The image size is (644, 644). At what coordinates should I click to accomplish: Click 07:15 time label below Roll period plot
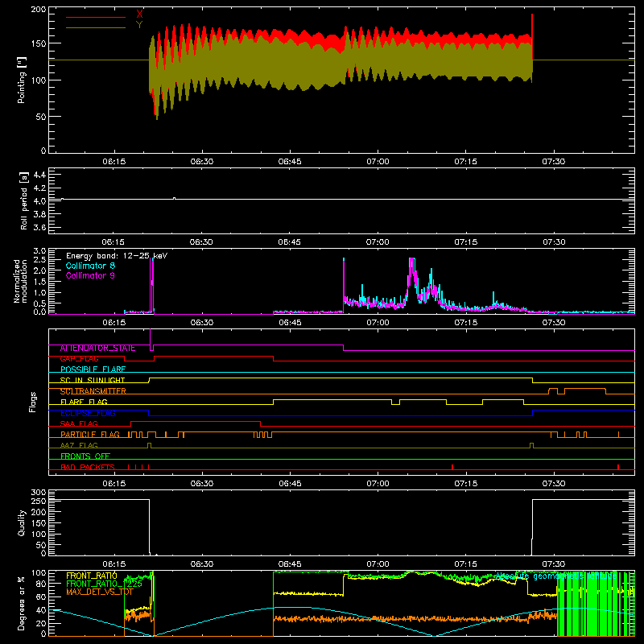[466, 242]
